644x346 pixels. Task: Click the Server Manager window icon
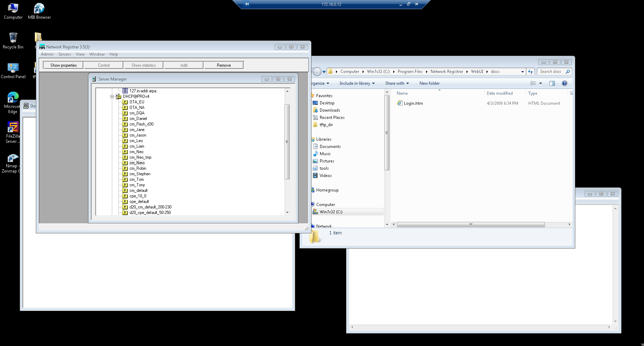94,79
